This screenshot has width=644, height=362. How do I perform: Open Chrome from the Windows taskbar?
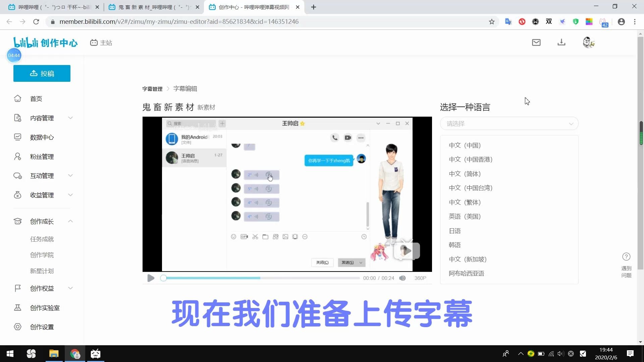[x=75, y=354]
